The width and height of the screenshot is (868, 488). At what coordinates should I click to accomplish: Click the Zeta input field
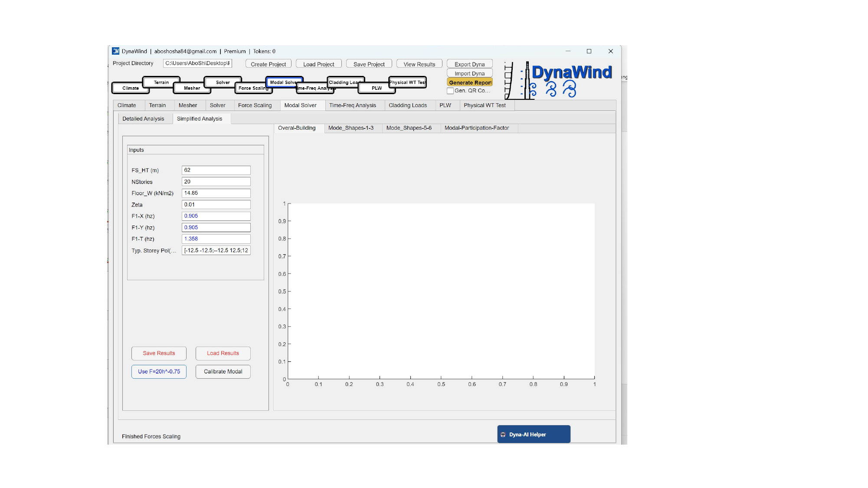(x=216, y=204)
